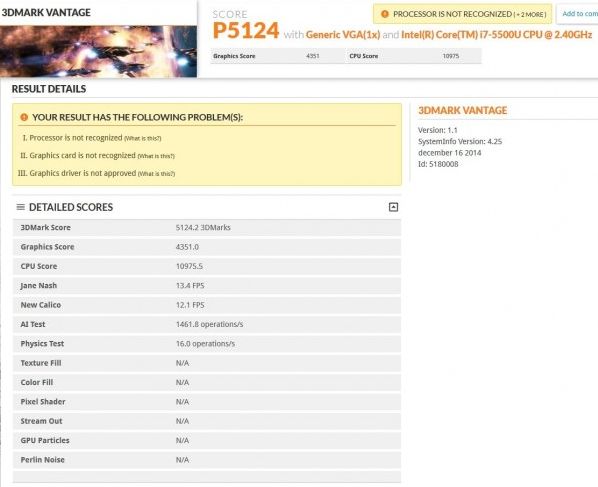Collapse the Detailed Scores section
This screenshot has height=487, width=598.
(393, 207)
